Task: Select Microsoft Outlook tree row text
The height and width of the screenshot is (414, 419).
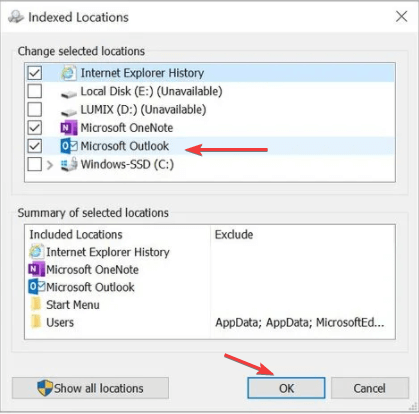Action: tap(125, 146)
